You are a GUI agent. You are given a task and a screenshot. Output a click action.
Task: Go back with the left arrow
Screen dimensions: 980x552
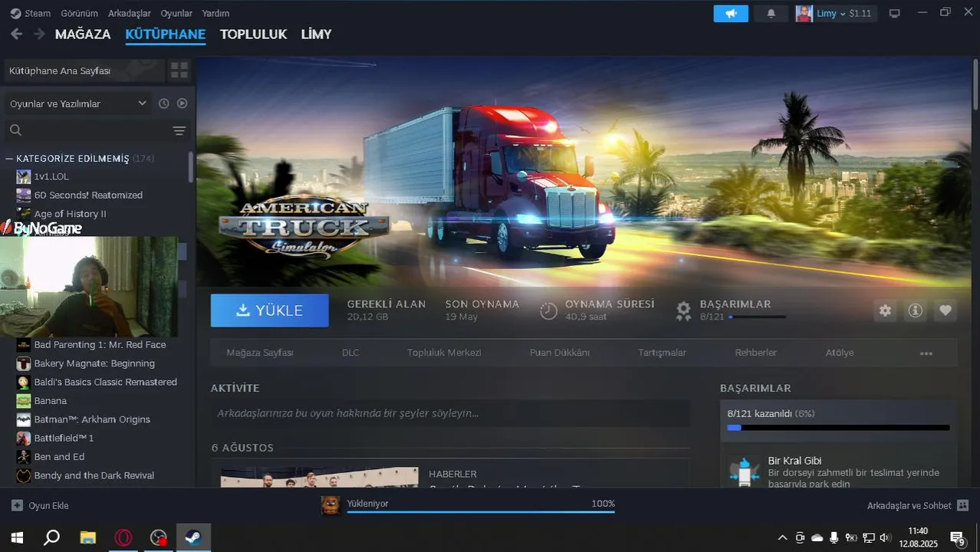click(x=16, y=34)
